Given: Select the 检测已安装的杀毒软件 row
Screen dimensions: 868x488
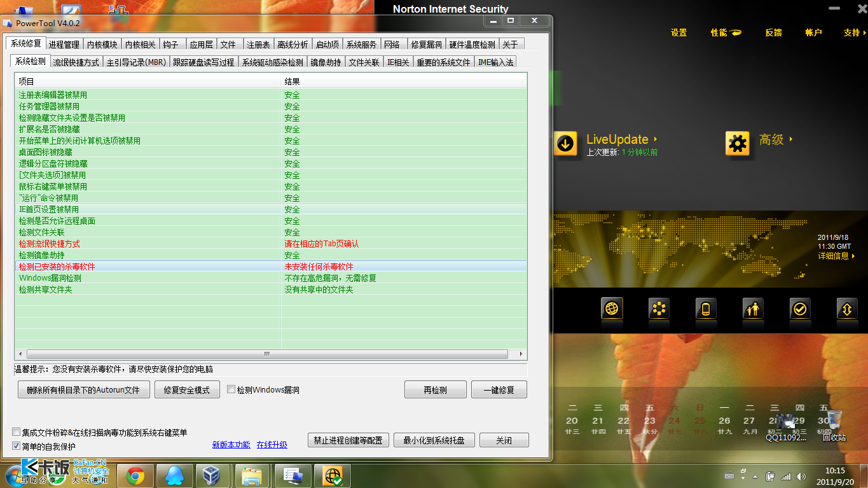Looking at the screenshot, I should coord(271,267).
